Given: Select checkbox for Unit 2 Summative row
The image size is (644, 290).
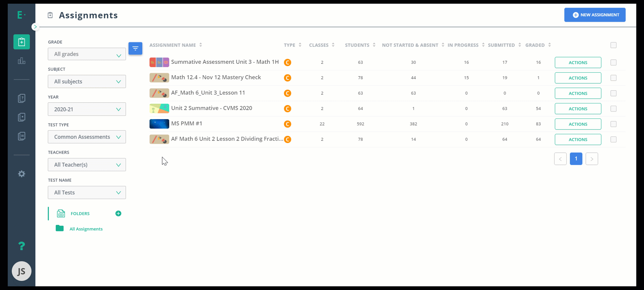Looking at the screenshot, I should 613,108.
